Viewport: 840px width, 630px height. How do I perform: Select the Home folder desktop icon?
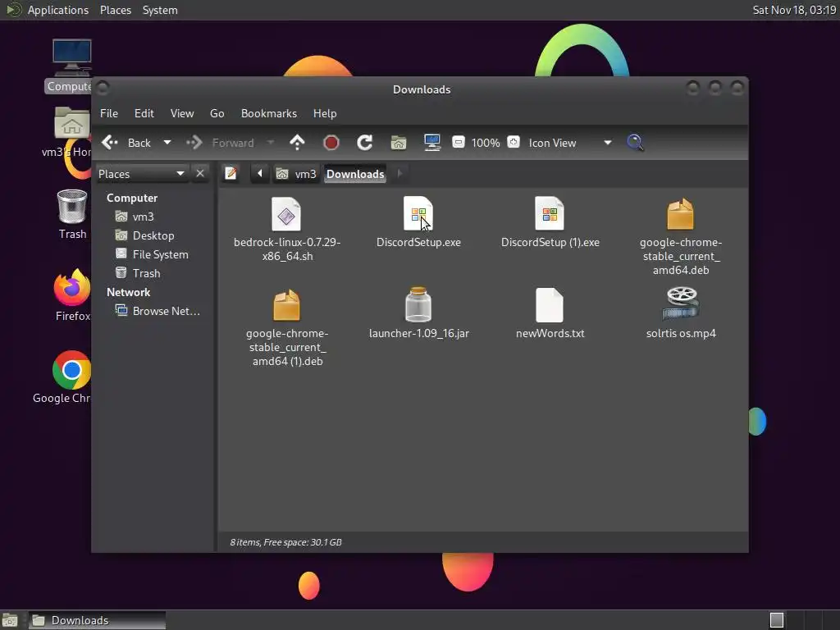tap(72, 123)
